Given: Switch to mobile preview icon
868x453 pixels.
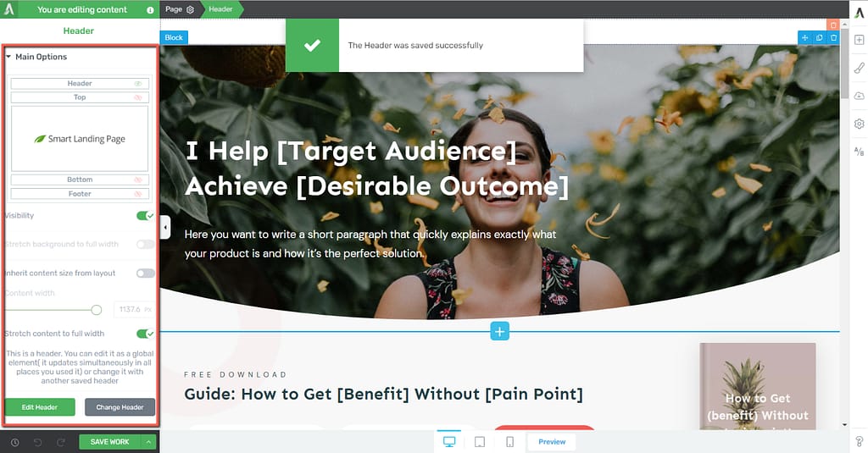Looking at the screenshot, I should point(509,442).
